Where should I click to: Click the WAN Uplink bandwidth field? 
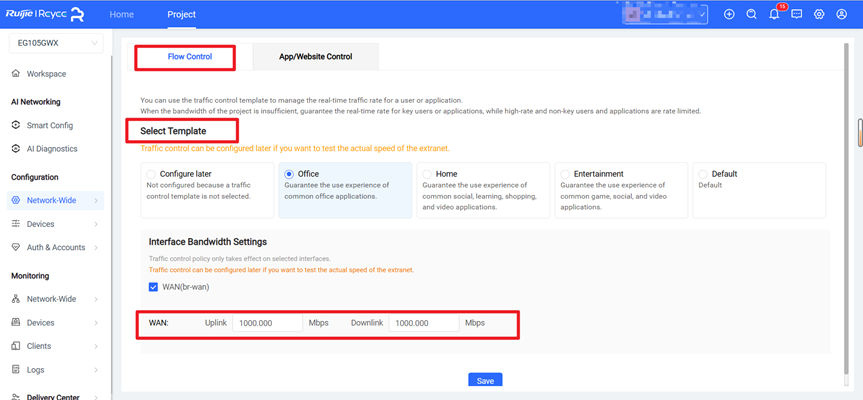pyautogui.click(x=267, y=323)
